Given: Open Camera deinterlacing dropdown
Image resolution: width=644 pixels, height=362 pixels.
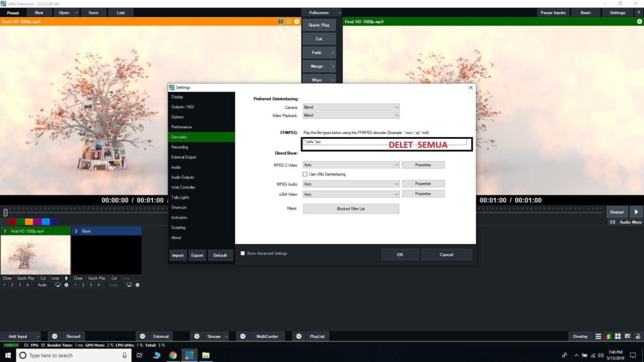Looking at the screenshot, I should pyautogui.click(x=351, y=107).
